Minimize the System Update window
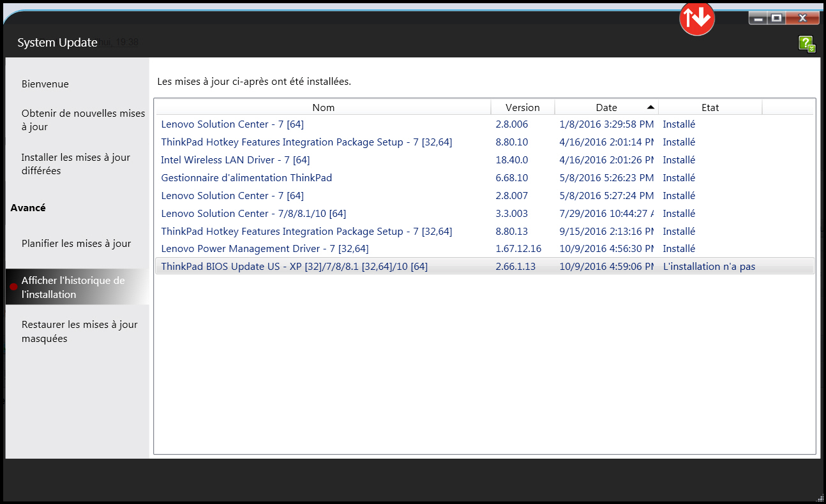The width and height of the screenshot is (826, 504). 758,19
